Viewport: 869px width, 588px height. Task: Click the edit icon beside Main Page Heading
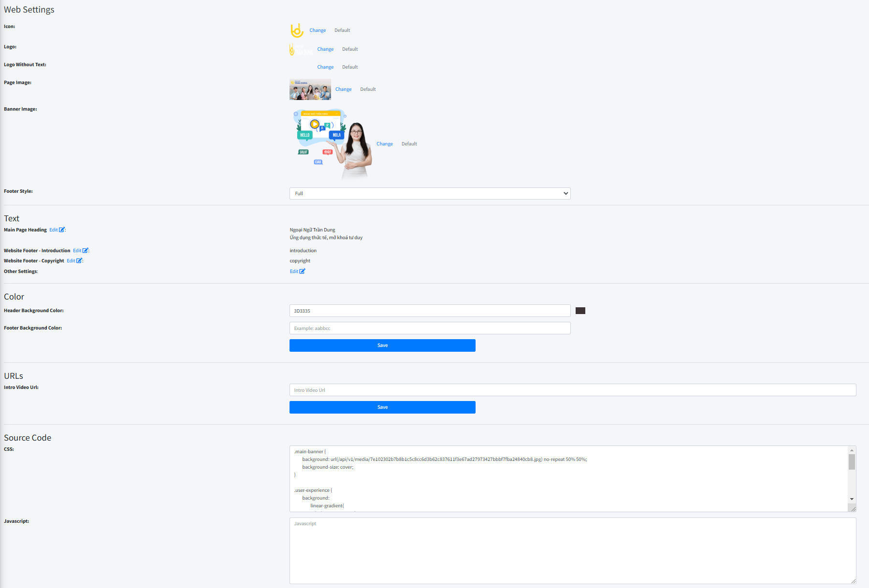pos(61,230)
